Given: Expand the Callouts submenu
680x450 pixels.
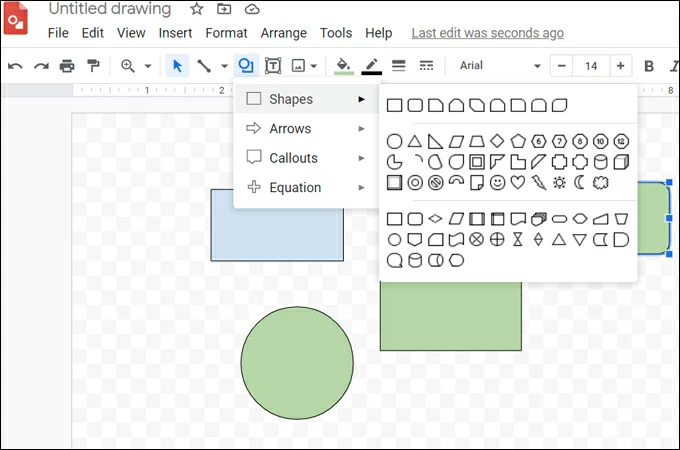Looking at the screenshot, I should [x=306, y=158].
